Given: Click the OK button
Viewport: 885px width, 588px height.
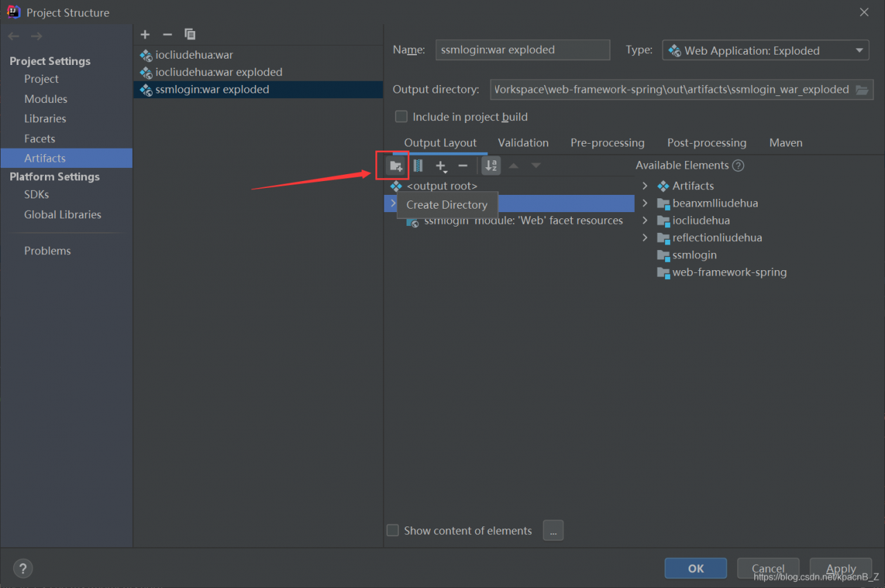Looking at the screenshot, I should click(x=696, y=568).
